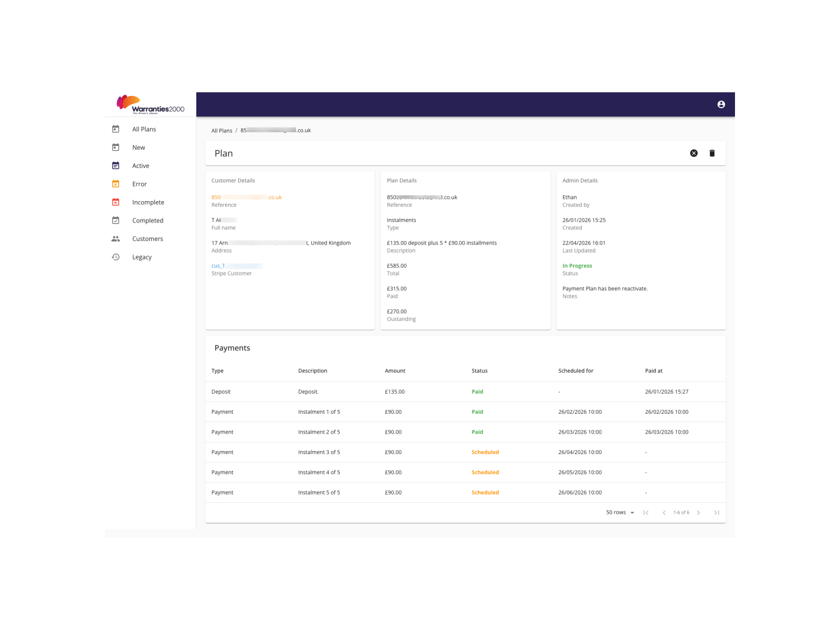Click the Paid at column header

[654, 371]
